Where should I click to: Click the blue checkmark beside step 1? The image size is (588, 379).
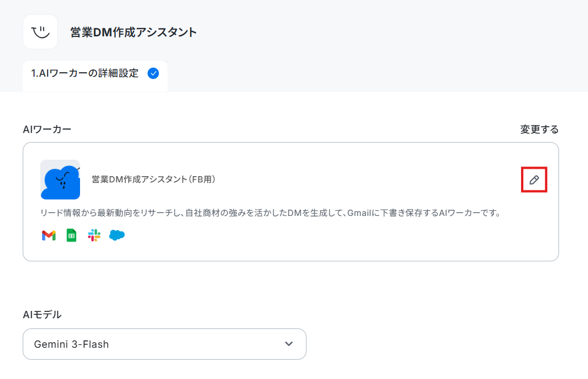[153, 73]
